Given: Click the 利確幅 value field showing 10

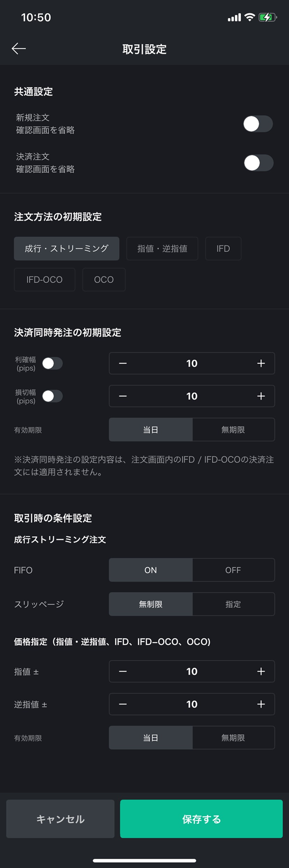Looking at the screenshot, I should coord(192,363).
